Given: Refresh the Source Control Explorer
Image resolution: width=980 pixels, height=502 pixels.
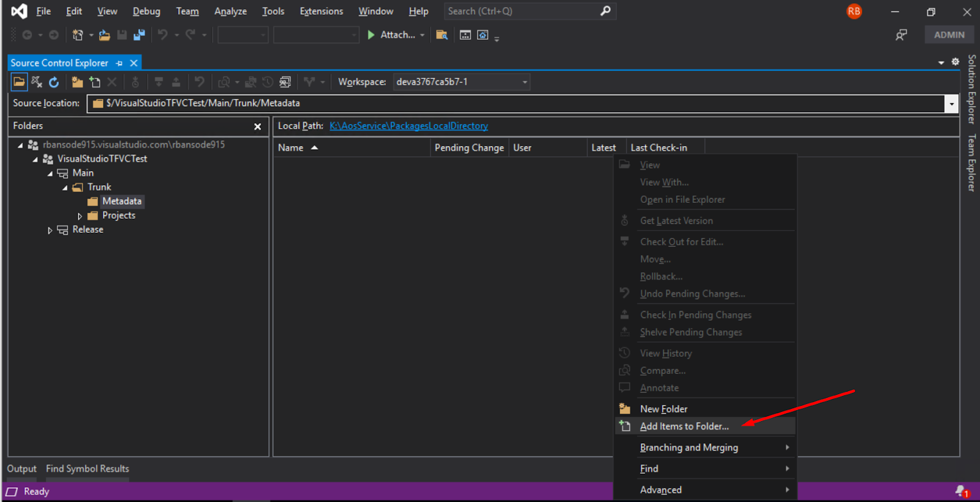Looking at the screenshot, I should 54,82.
